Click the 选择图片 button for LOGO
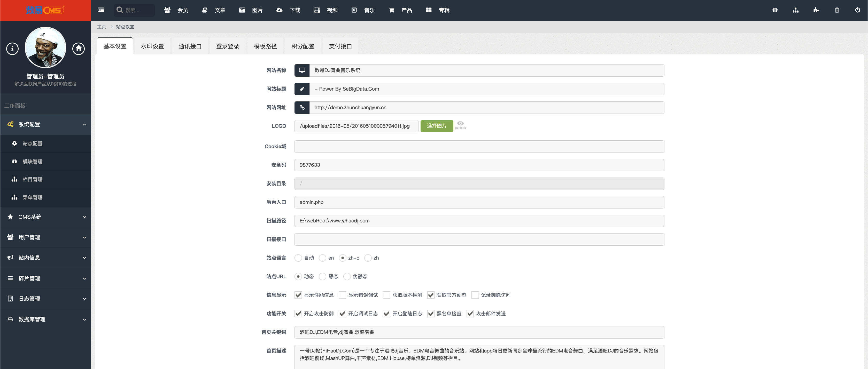Screen dimensions: 868x369 [x=437, y=126]
